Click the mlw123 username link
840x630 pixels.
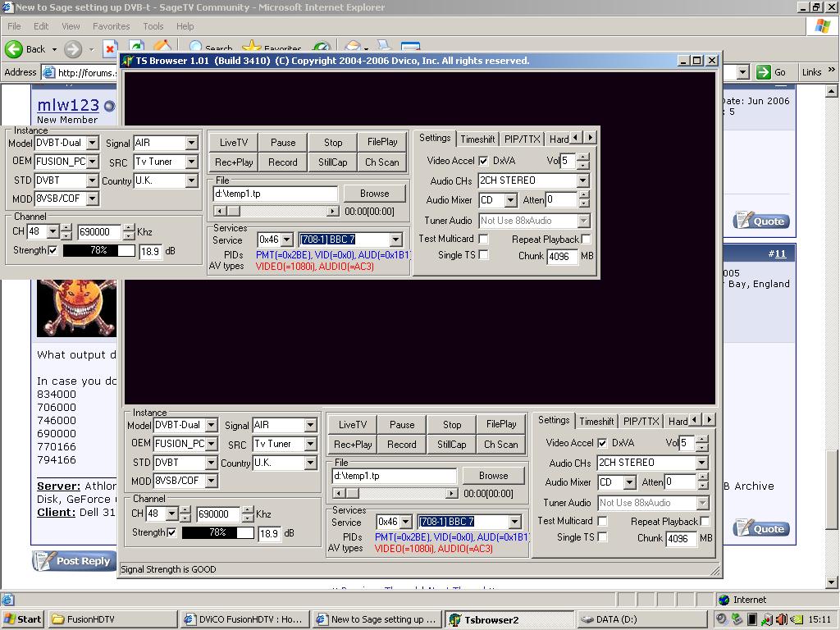(68, 105)
